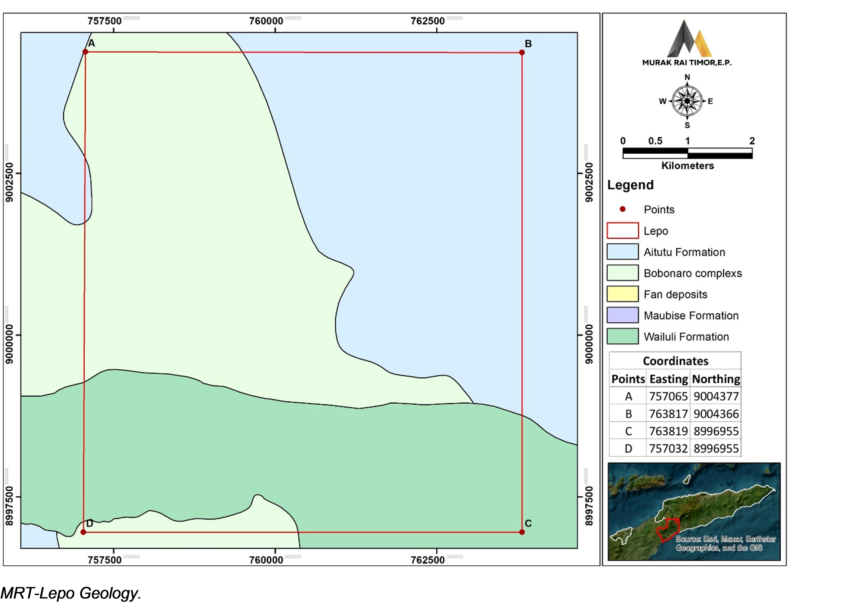
Task: Click the red Lepo outline in inset map
Action: [668, 530]
